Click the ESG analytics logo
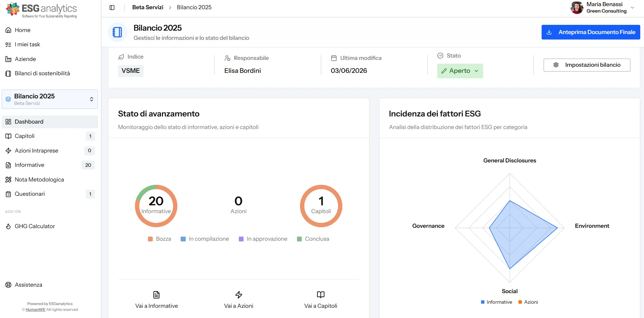The image size is (644, 318). [x=42, y=10]
